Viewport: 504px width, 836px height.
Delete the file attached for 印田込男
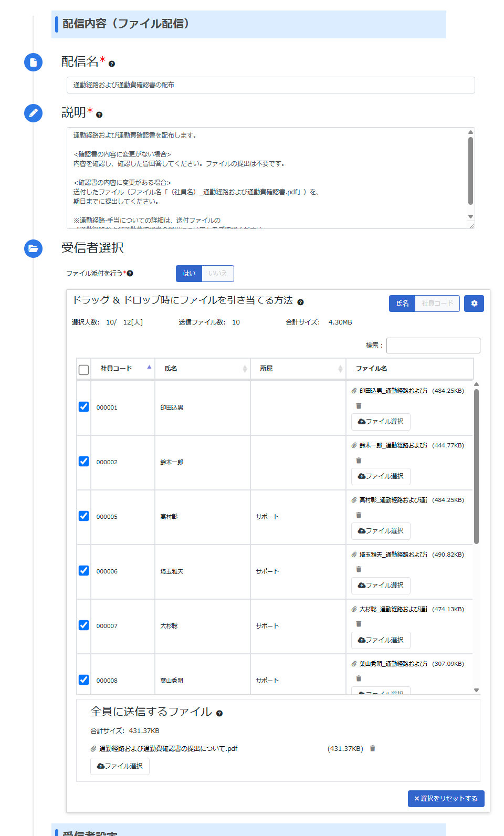359,406
